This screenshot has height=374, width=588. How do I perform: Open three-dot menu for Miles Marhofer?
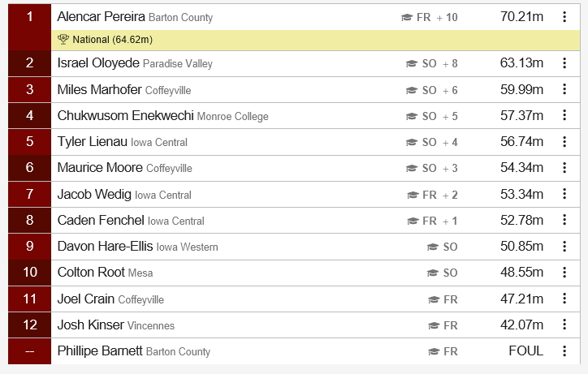[x=564, y=89]
